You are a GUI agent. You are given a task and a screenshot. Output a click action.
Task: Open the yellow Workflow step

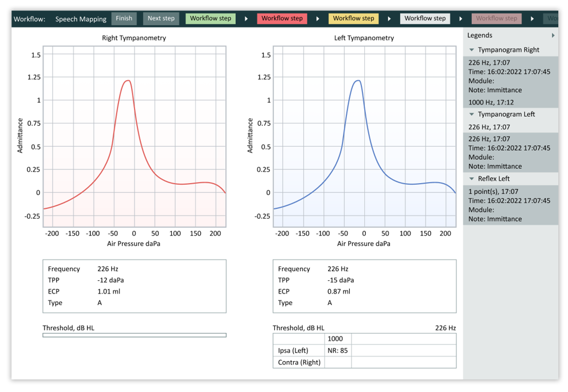point(353,18)
